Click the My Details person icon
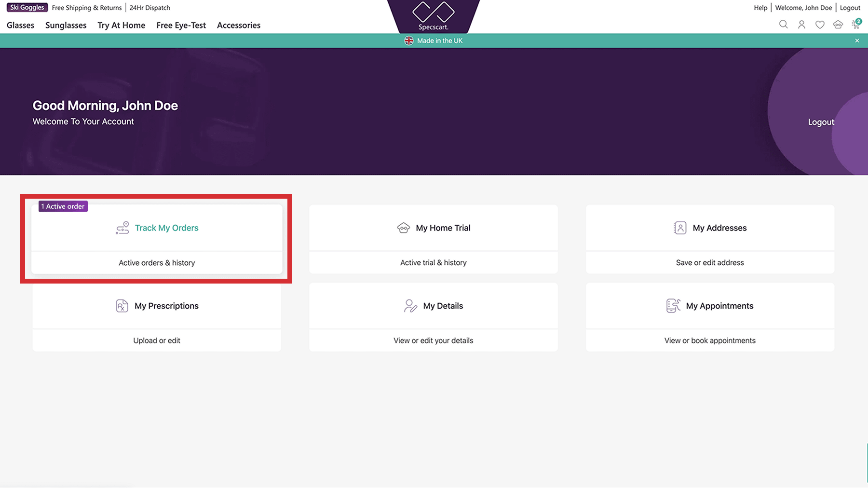This screenshot has height=488, width=868. tap(410, 305)
